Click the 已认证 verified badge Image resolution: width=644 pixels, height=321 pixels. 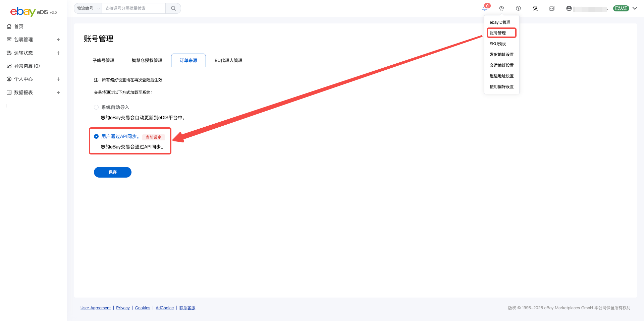click(x=621, y=8)
